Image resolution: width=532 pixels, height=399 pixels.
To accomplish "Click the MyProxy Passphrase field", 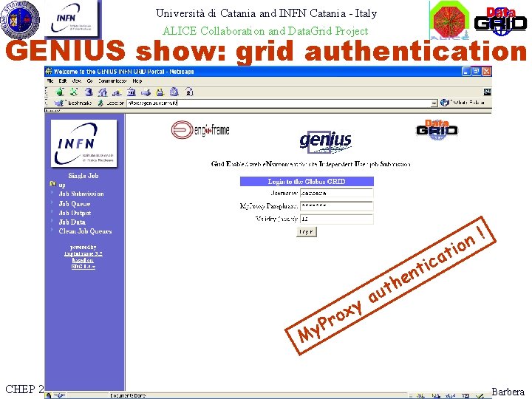I will click(337, 206).
